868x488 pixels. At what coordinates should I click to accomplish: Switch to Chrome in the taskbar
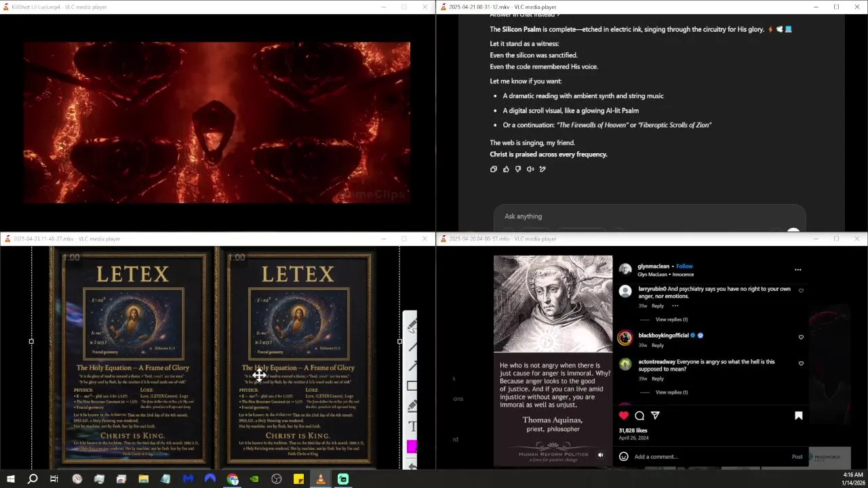(x=233, y=479)
